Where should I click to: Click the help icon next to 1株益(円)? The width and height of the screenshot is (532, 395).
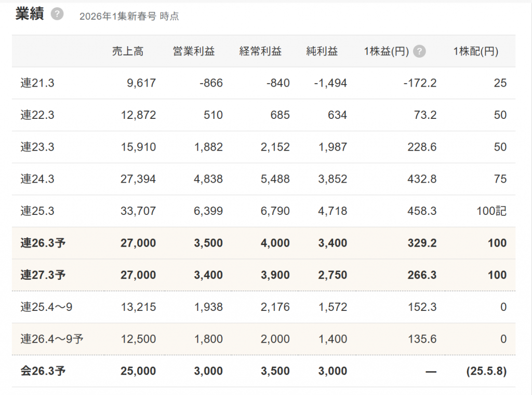tap(420, 51)
